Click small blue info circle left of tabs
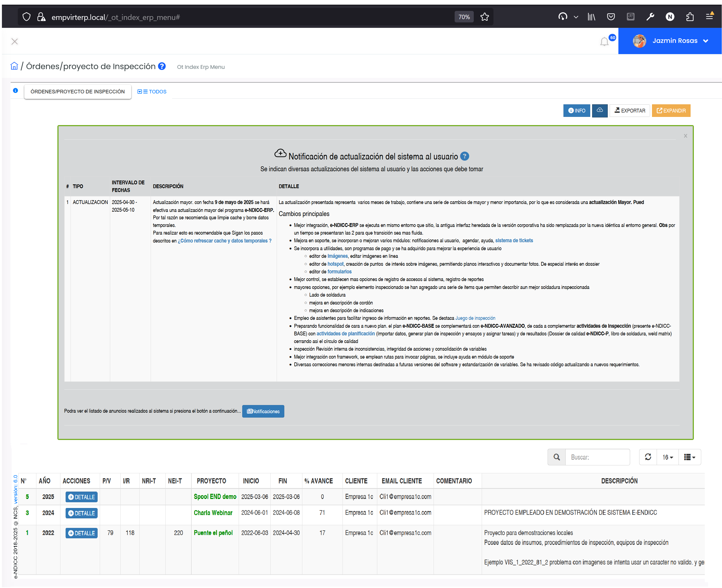 click(15, 90)
